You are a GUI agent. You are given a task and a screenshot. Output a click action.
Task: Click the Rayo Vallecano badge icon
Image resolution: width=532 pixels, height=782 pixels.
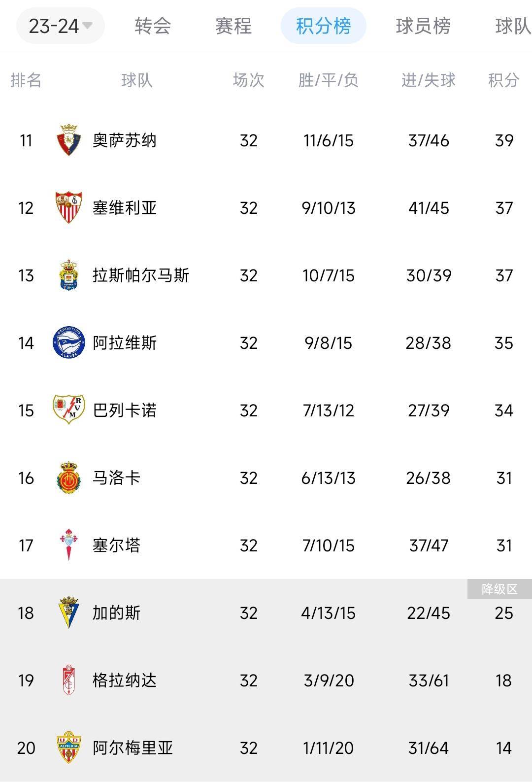click(x=69, y=410)
